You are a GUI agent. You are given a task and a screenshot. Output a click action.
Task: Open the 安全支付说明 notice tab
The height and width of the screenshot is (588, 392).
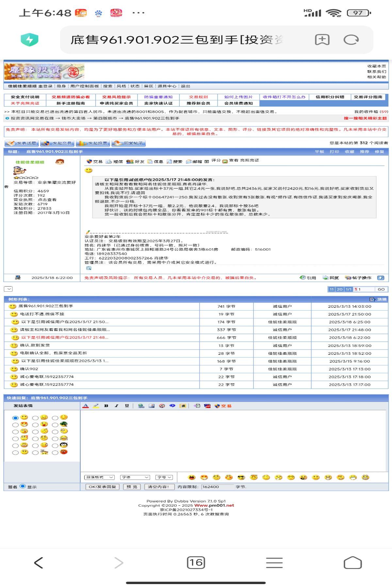pos(25,97)
